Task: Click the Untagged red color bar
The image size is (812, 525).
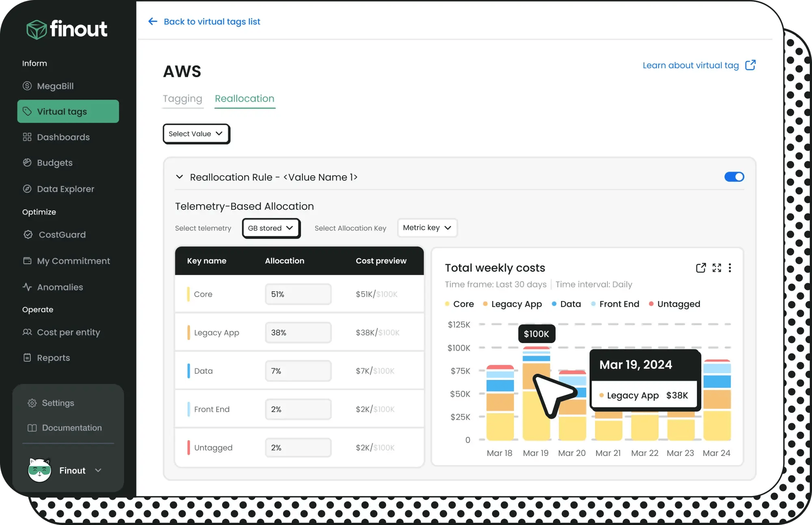Action: (188, 447)
